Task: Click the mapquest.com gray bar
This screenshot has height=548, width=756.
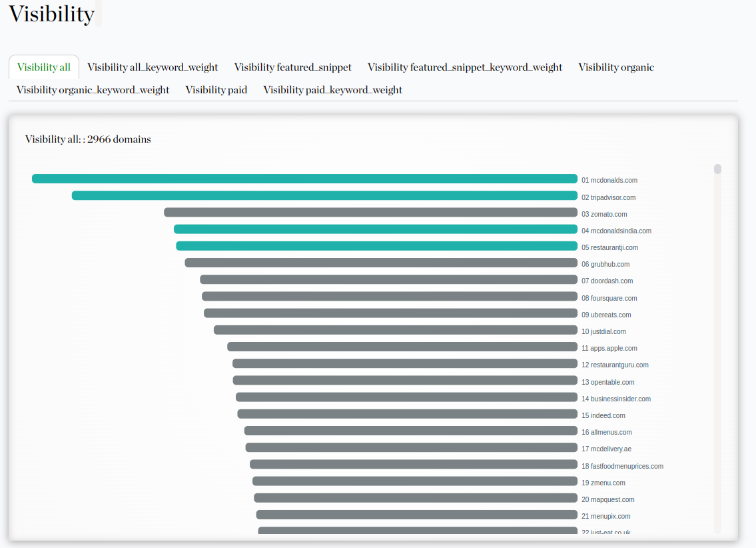Action: pyautogui.click(x=416, y=498)
